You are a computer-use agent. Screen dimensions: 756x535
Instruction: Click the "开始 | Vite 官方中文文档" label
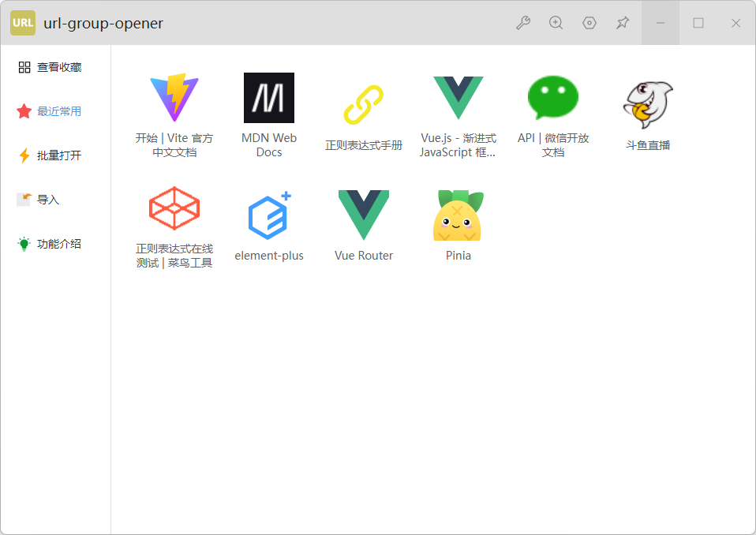[x=174, y=145]
